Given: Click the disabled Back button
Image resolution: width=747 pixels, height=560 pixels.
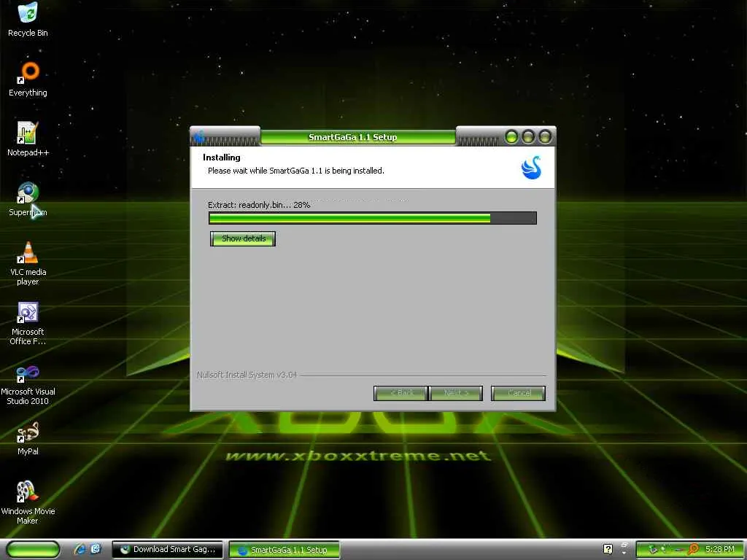Looking at the screenshot, I should [x=400, y=393].
